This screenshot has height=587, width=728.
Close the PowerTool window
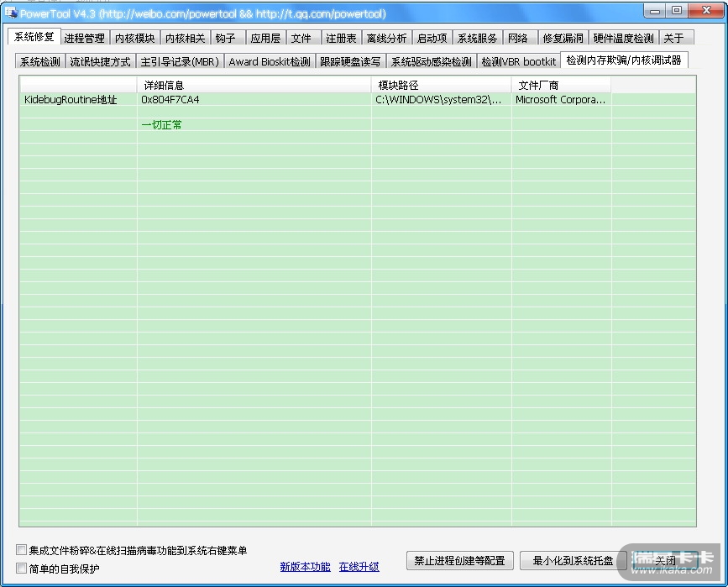[706, 10]
